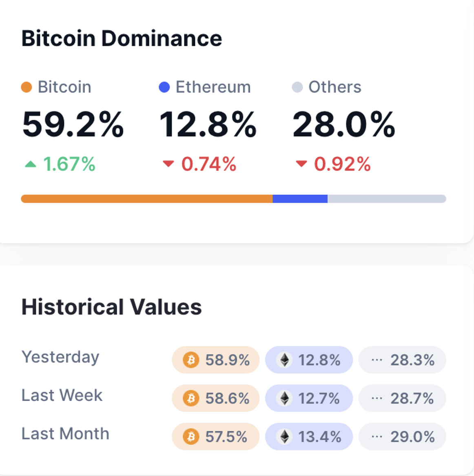
Task: Click the Bitcoin icon in Last Week row
Action: (x=191, y=398)
